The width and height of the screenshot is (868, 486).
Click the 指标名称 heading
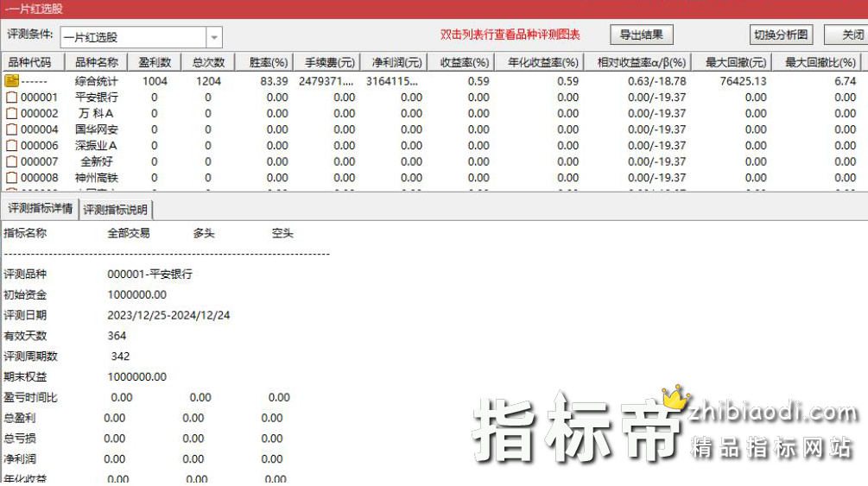click(25, 233)
